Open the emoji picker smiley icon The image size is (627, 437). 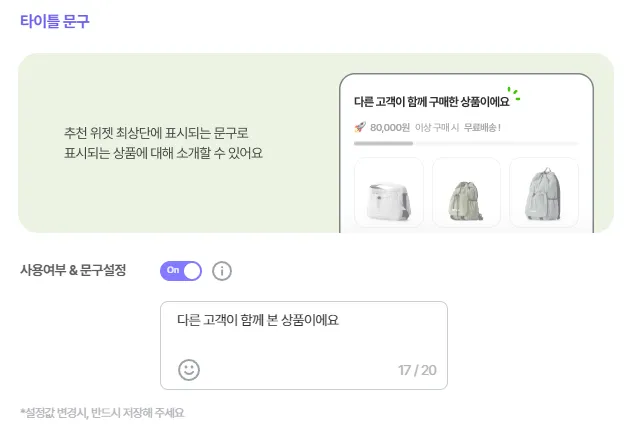tap(189, 369)
